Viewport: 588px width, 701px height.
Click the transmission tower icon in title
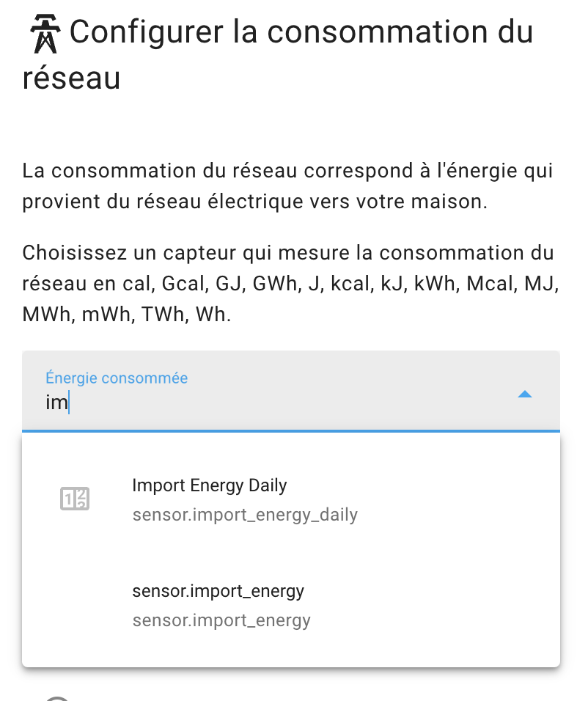point(45,34)
